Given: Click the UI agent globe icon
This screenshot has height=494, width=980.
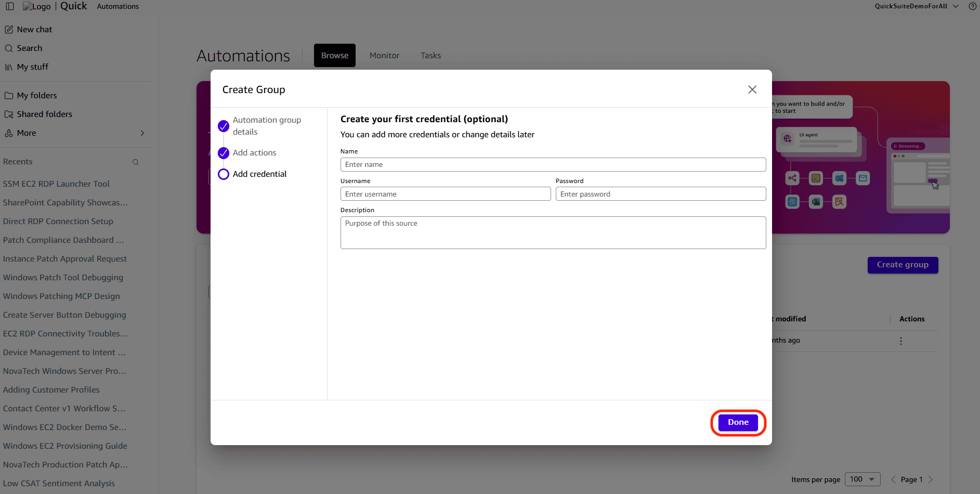Looking at the screenshot, I should [788, 139].
